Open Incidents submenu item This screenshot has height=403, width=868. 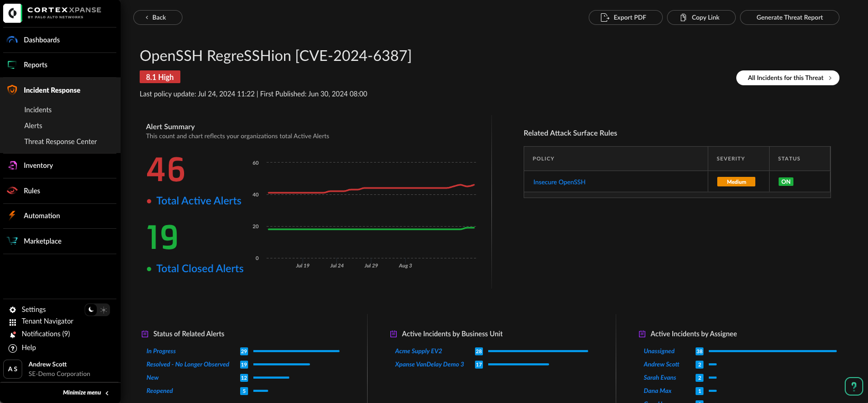tap(38, 110)
